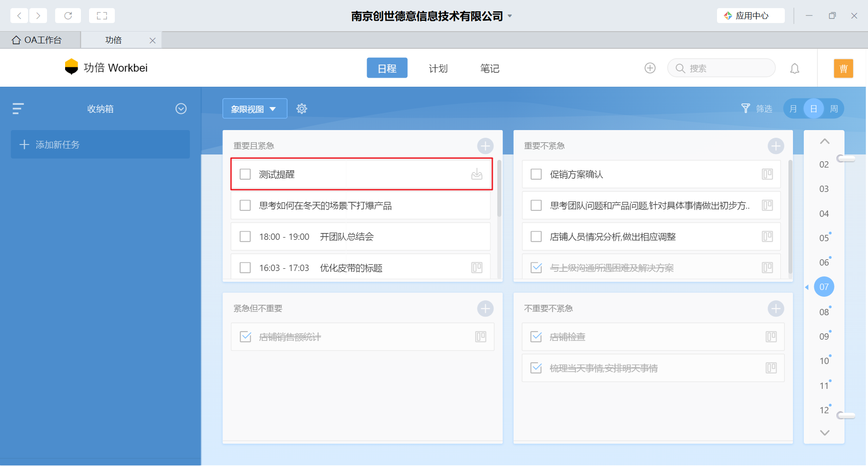This screenshot has width=868, height=467.
Task: Click board icon on 店铺检查 row
Action: (x=771, y=337)
